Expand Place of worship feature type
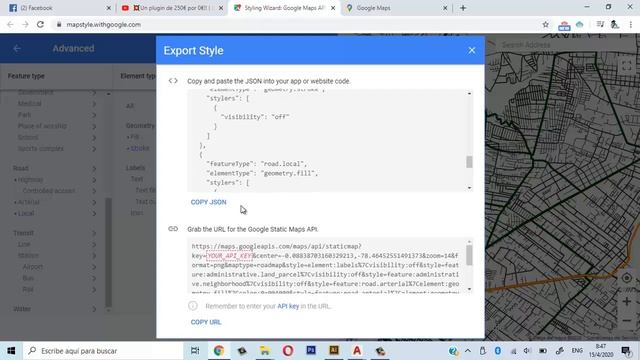 94,126
